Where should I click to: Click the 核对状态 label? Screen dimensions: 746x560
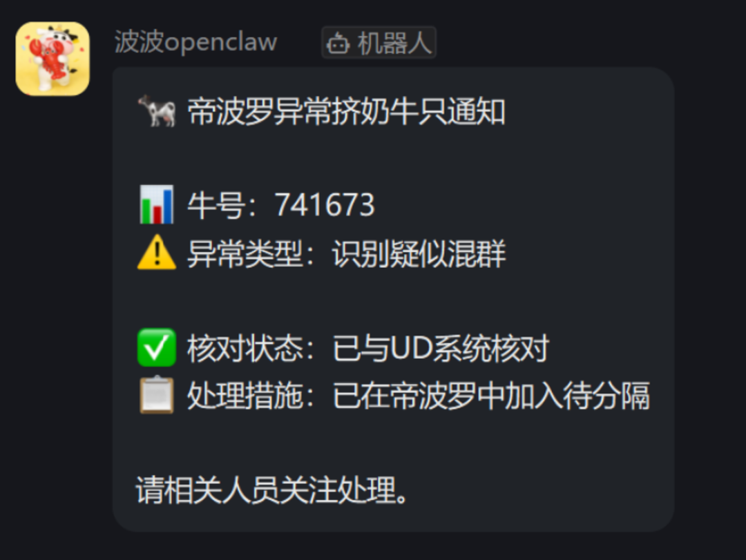pos(245,348)
